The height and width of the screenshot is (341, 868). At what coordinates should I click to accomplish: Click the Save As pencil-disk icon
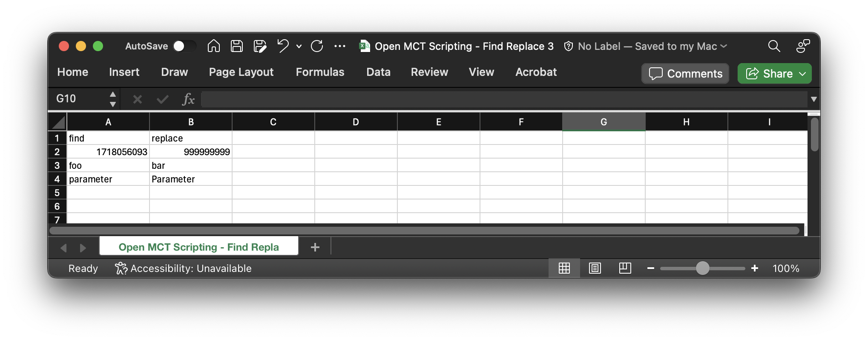coord(260,46)
